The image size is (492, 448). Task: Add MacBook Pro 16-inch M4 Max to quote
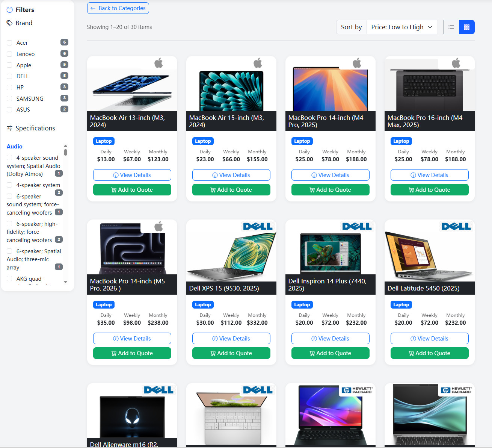pos(430,190)
